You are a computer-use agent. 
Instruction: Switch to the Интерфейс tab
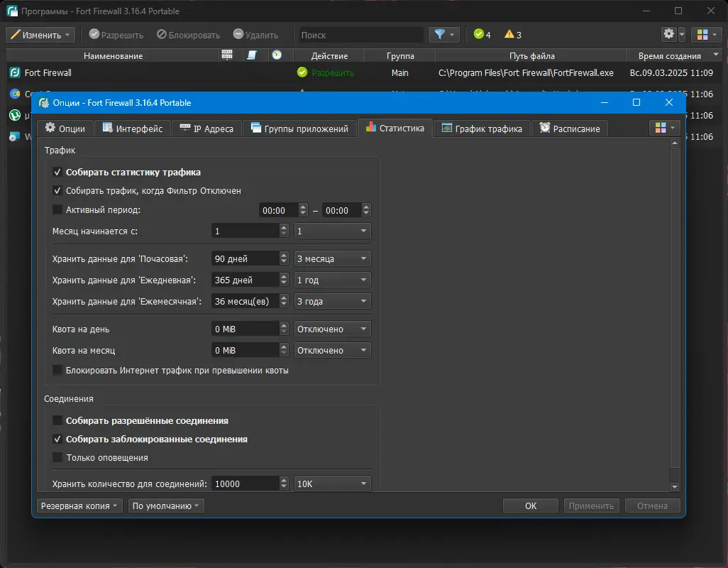133,129
